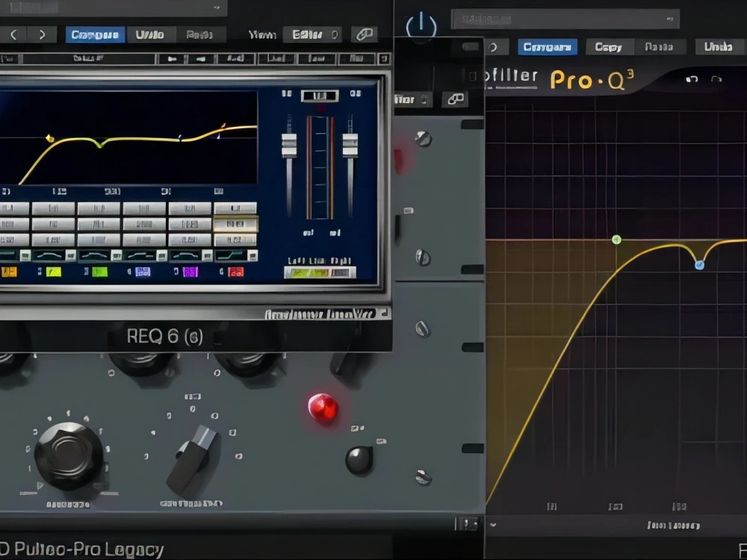
Task: Click REQ 6 center output level meter
Action: (320, 167)
